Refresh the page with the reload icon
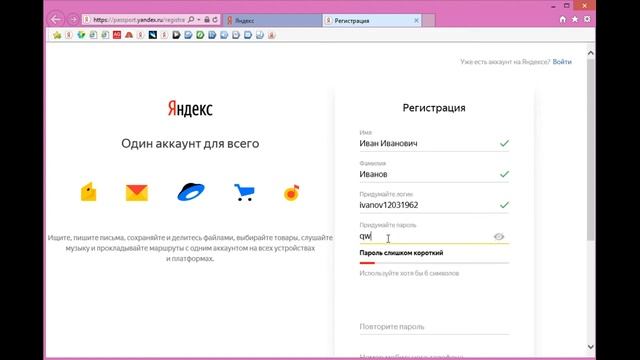 pyautogui.click(x=215, y=20)
